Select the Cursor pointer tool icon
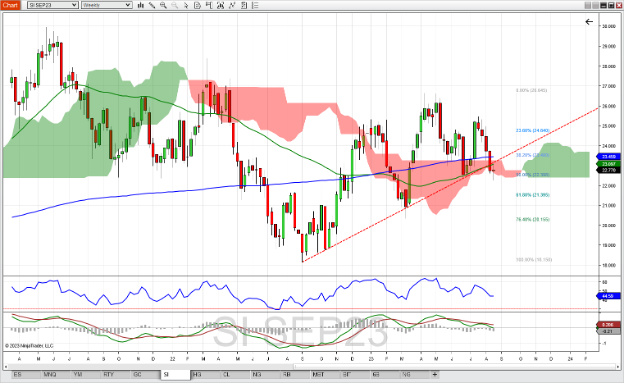Screen dimensions: 624x384 [186, 5]
